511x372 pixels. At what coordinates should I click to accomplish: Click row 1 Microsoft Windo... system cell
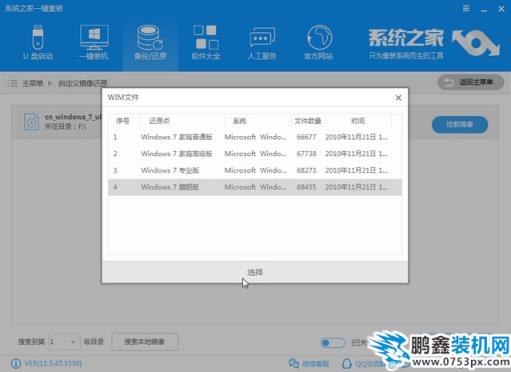click(x=255, y=137)
